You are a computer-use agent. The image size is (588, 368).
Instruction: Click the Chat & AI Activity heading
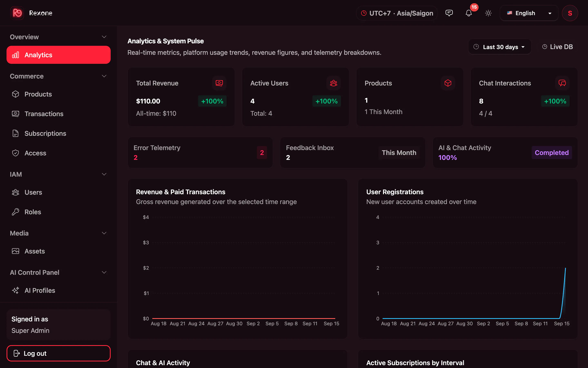(163, 363)
